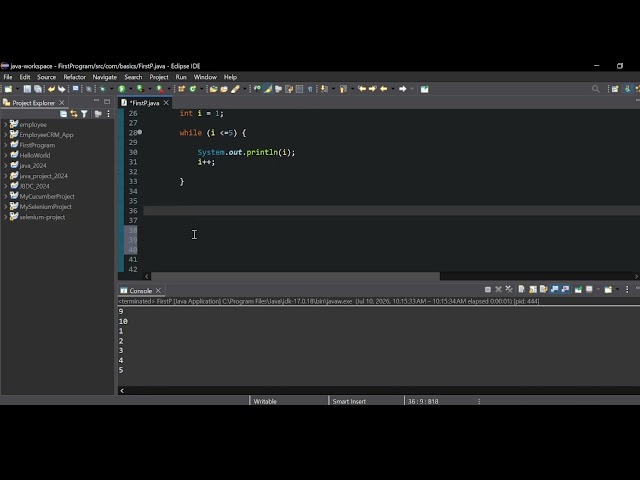Toggle Word Wrap in Console toolbar
Image resolution: width=640 pixels, height=480 pixels.
(543, 289)
